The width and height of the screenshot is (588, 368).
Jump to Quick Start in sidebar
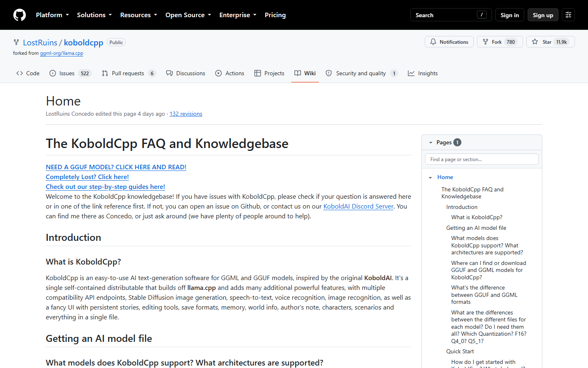[x=460, y=351]
